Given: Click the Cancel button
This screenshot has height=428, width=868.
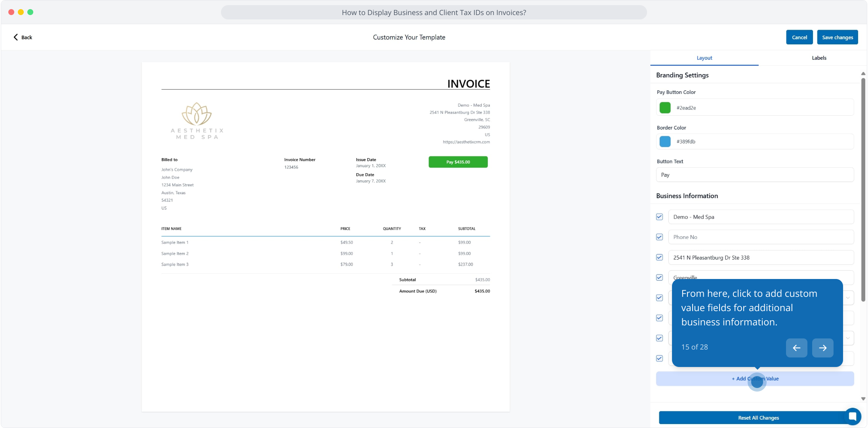Looking at the screenshot, I should point(799,37).
